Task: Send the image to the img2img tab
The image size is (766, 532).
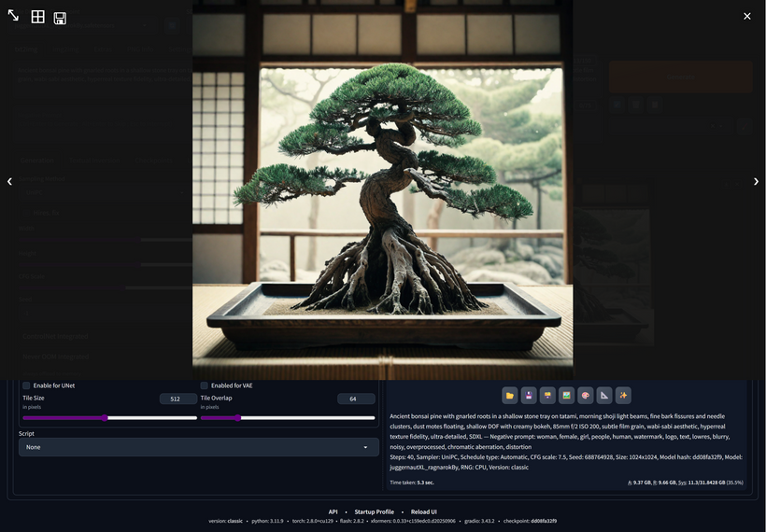Action: 566,395
